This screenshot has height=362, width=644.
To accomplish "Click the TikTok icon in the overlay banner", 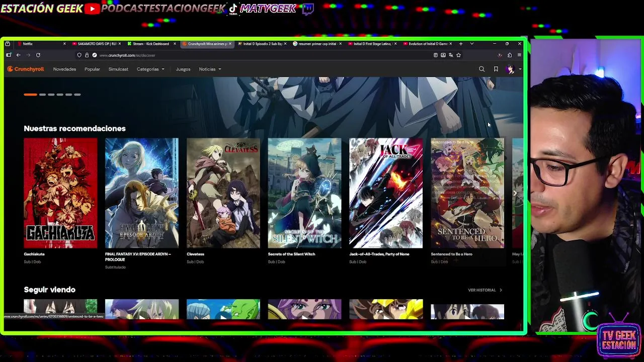I will pos(233,9).
